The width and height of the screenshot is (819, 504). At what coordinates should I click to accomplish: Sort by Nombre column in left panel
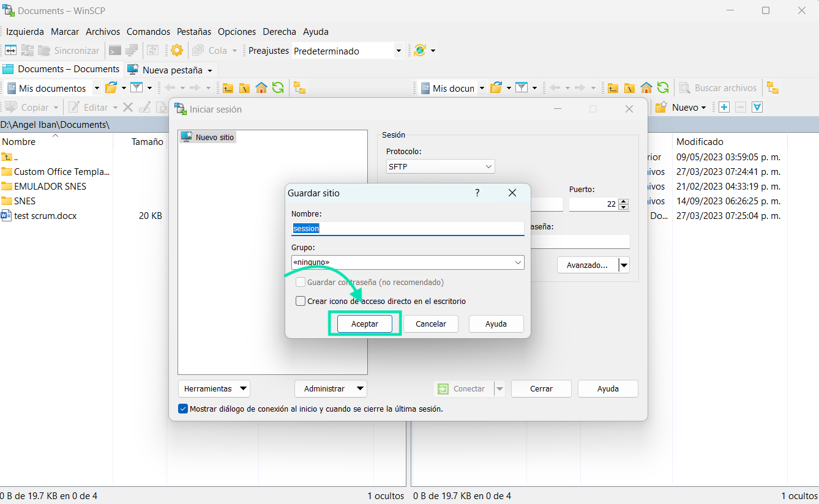[x=19, y=141]
